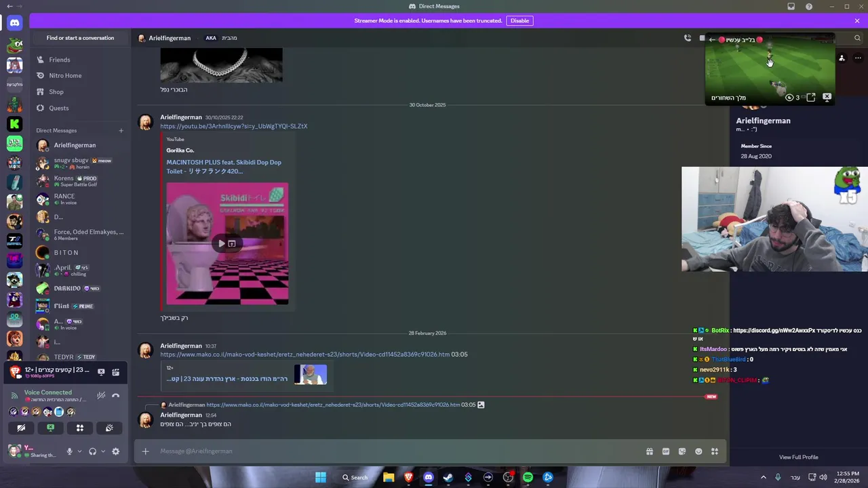The width and height of the screenshot is (868, 488).
Task: Disable Streamer Mode from the banner
Action: (x=519, y=21)
